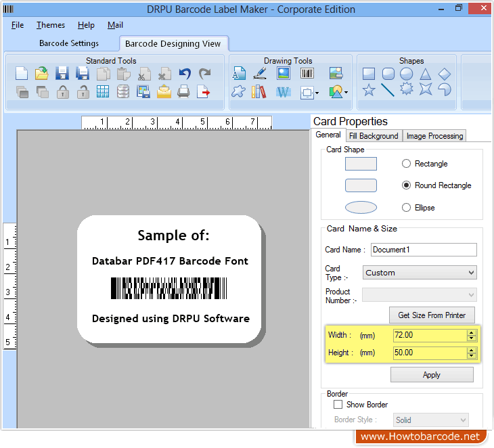This screenshot has height=448, width=494.
Task: Insert a barcode using the barcode tool
Action: [x=307, y=73]
